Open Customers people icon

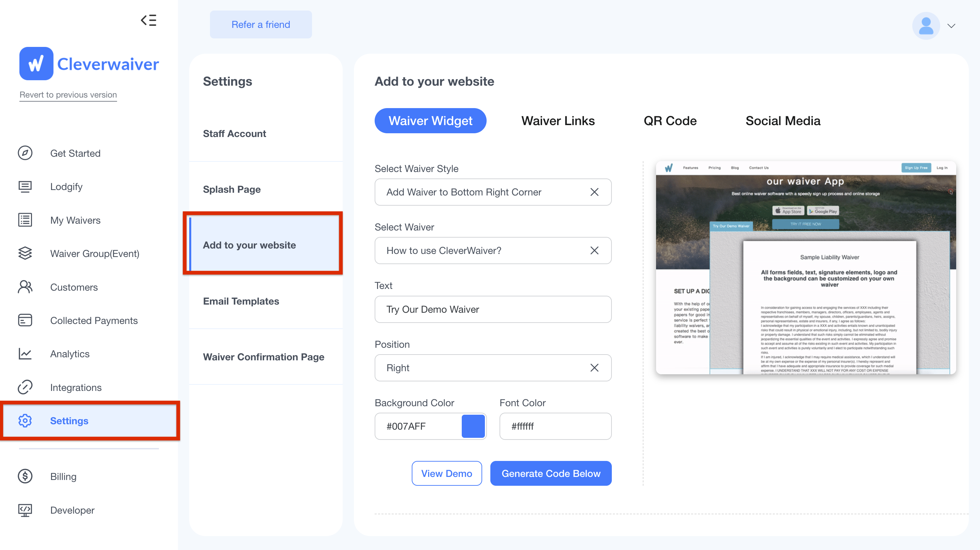[25, 287]
